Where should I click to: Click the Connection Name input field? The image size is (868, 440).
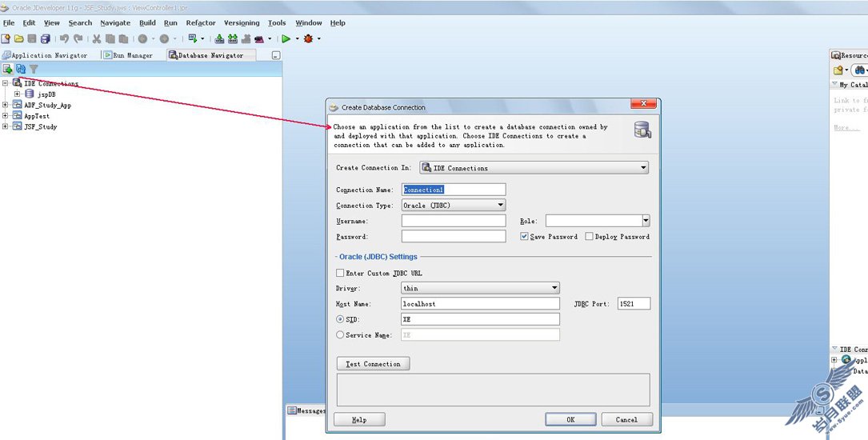point(454,190)
